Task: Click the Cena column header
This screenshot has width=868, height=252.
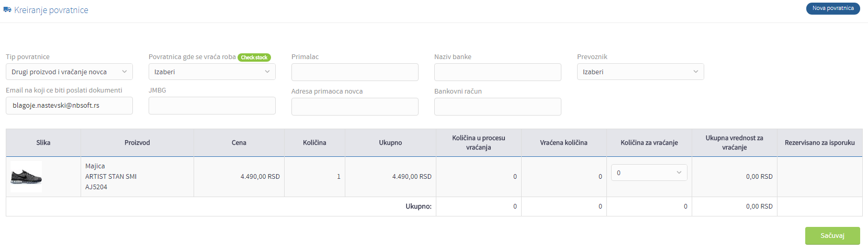Action: click(x=239, y=143)
